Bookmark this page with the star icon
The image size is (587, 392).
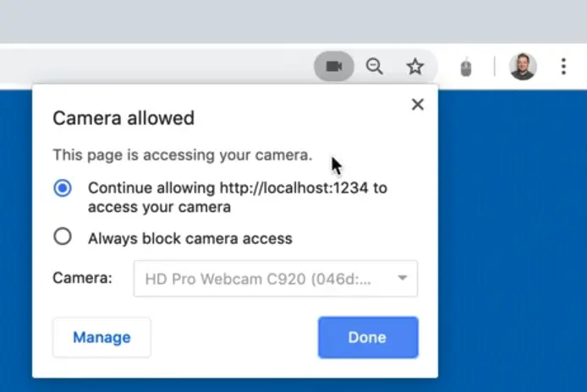tap(414, 67)
